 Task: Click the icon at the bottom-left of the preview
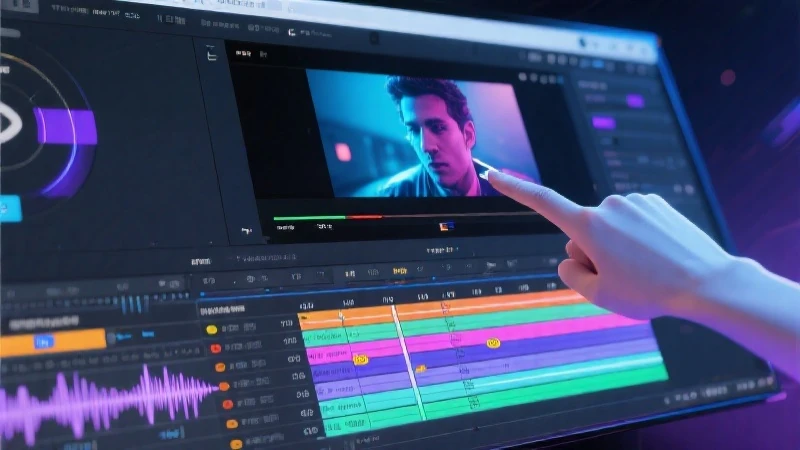tap(246, 230)
